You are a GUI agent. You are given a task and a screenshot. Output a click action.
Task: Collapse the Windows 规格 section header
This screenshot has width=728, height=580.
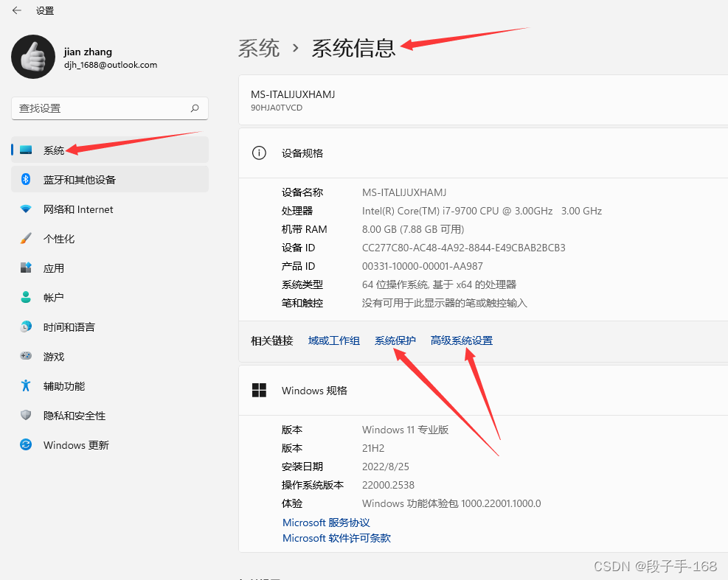coord(483,391)
